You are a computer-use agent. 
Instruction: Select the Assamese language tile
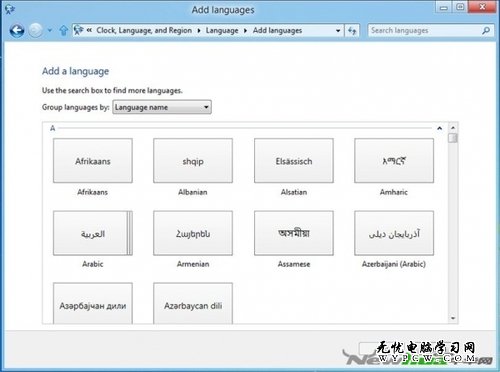pos(294,233)
